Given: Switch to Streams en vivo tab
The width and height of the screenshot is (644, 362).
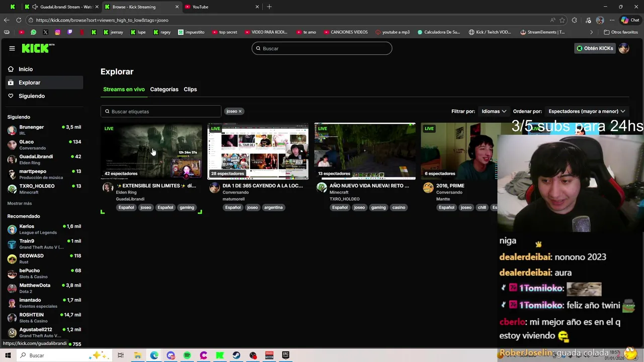Looking at the screenshot, I should 124,89.
